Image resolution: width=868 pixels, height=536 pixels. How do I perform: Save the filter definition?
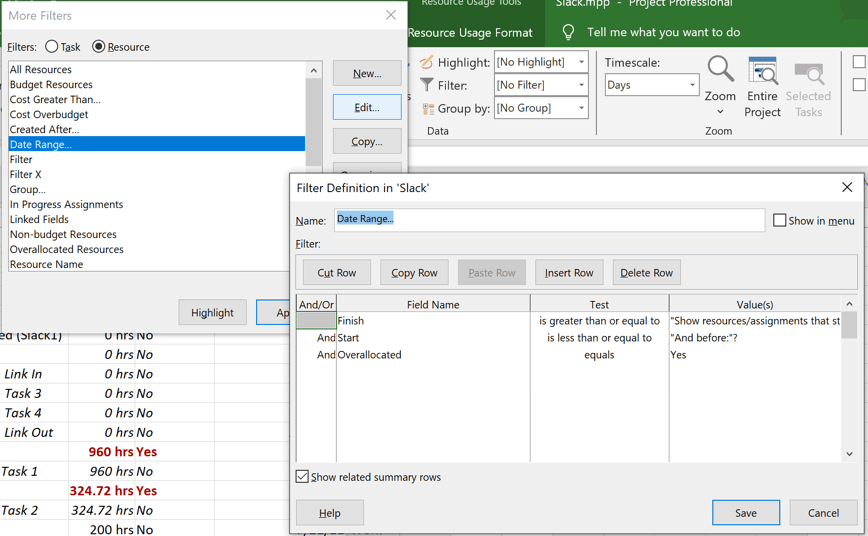pos(746,513)
